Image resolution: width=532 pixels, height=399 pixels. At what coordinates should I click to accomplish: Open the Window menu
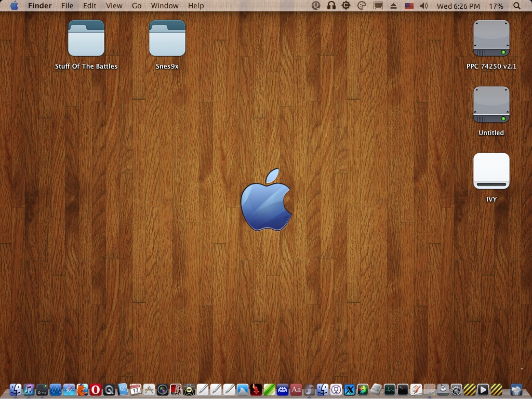pyautogui.click(x=165, y=6)
